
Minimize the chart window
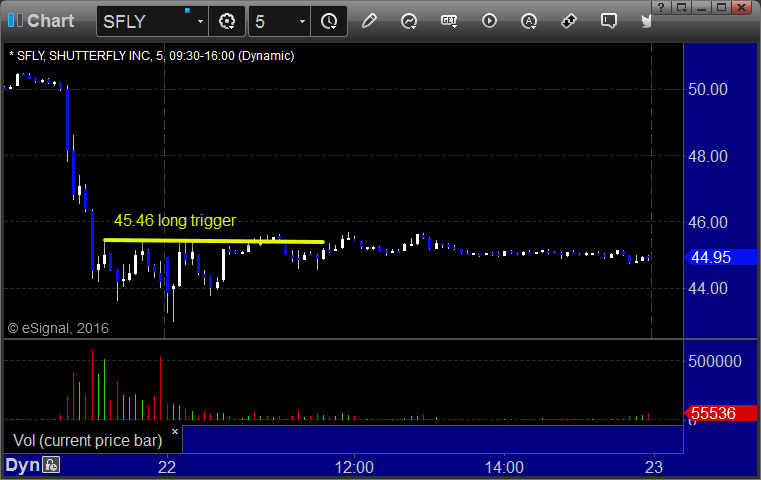pos(702,7)
